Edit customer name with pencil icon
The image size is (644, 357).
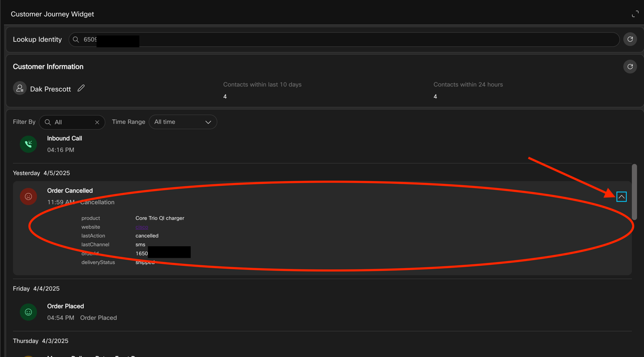[x=81, y=88]
